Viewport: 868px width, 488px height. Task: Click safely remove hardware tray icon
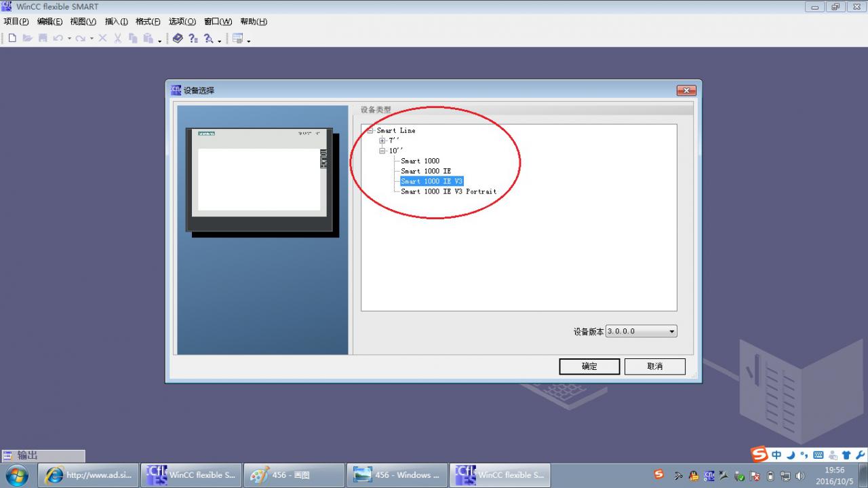(x=739, y=476)
